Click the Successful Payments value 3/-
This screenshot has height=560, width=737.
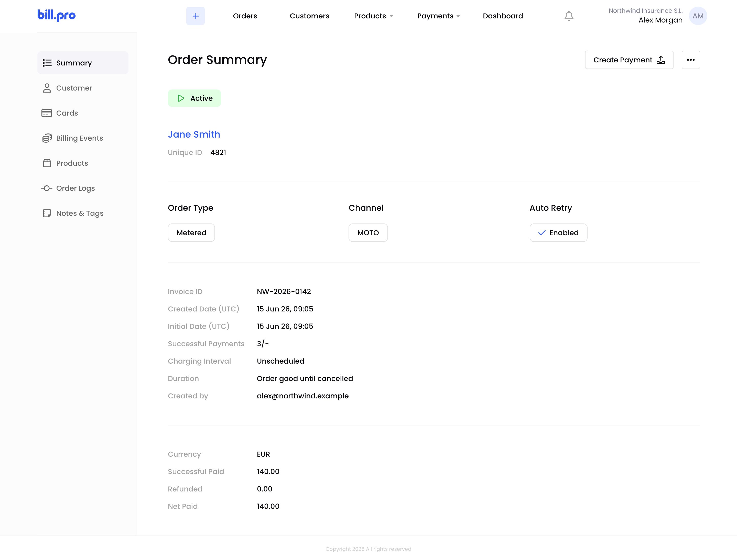(x=263, y=344)
